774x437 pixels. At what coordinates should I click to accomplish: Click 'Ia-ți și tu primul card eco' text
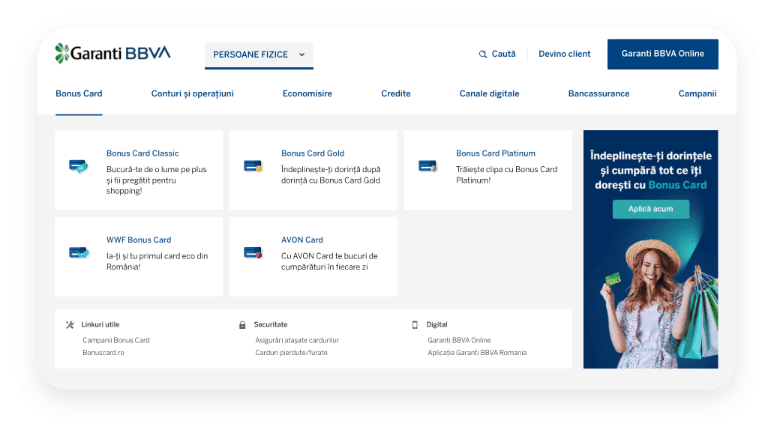click(x=157, y=261)
